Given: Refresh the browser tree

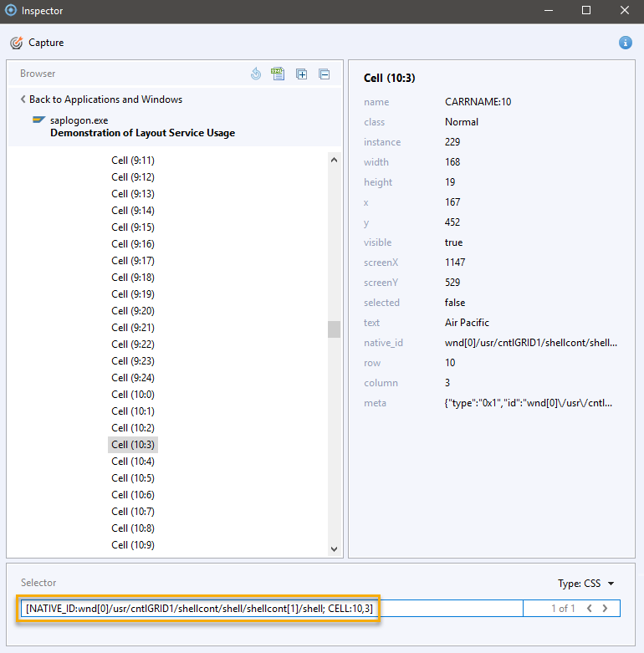Looking at the screenshot, I should pyautogui.click(x=256, y=74).
